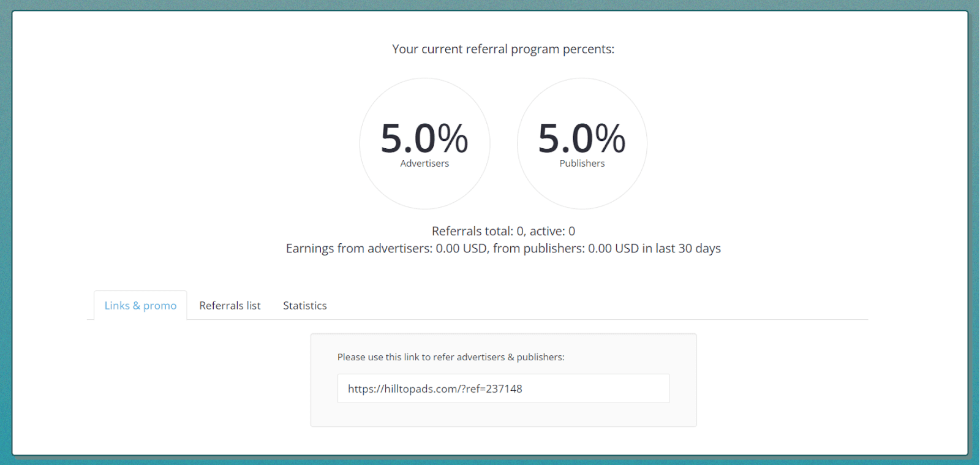Click the active: 0 referrals count
Image resolution: width=980 pixels, height=465 pixels.
click(552, 231)
